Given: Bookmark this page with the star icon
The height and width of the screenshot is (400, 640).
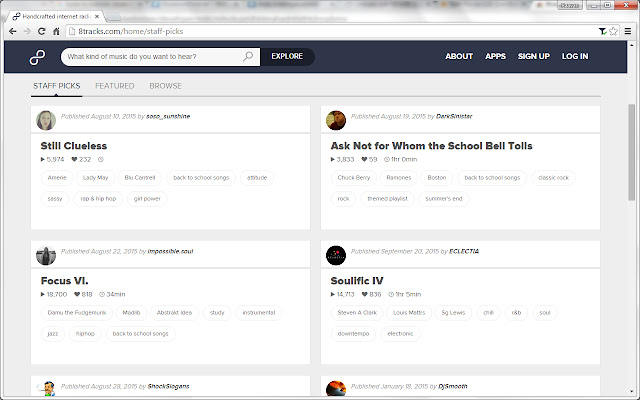Looking at the screenshot, I should (613, 31).
